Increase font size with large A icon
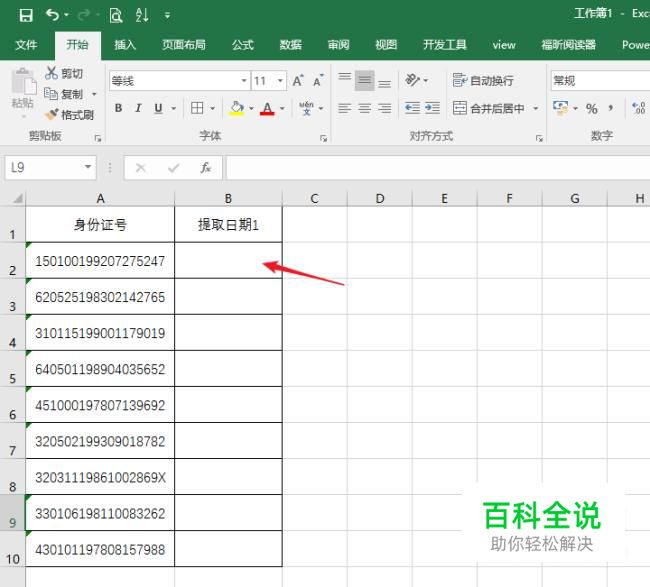This screenshot has height=587, width=650. (x=298, y=80)
